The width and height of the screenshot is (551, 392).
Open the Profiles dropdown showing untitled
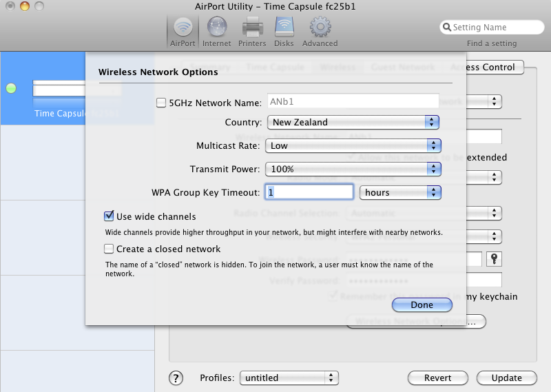point(289,378)
